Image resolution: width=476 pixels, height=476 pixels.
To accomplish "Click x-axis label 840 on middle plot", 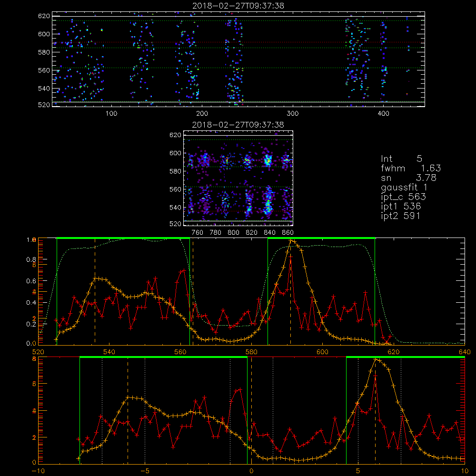I will coord(269,233).
